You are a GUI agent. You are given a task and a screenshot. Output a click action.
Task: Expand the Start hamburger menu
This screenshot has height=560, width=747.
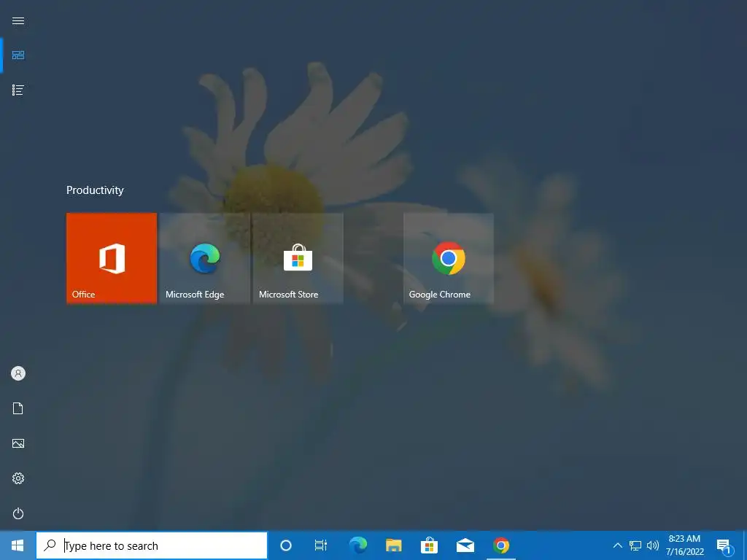tap(18, 20)
